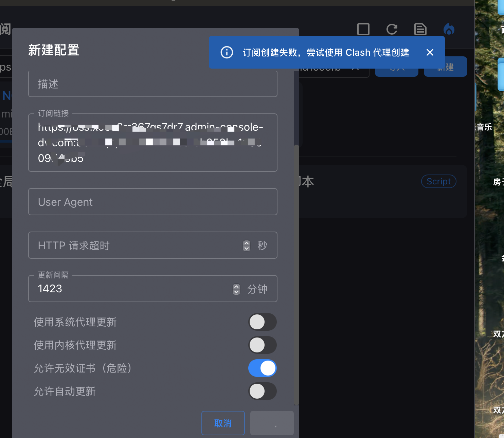This screenshot has width=504, height=438.
Task: Click the blue flame icon to reactivate profiles
Action: point(449,29)
